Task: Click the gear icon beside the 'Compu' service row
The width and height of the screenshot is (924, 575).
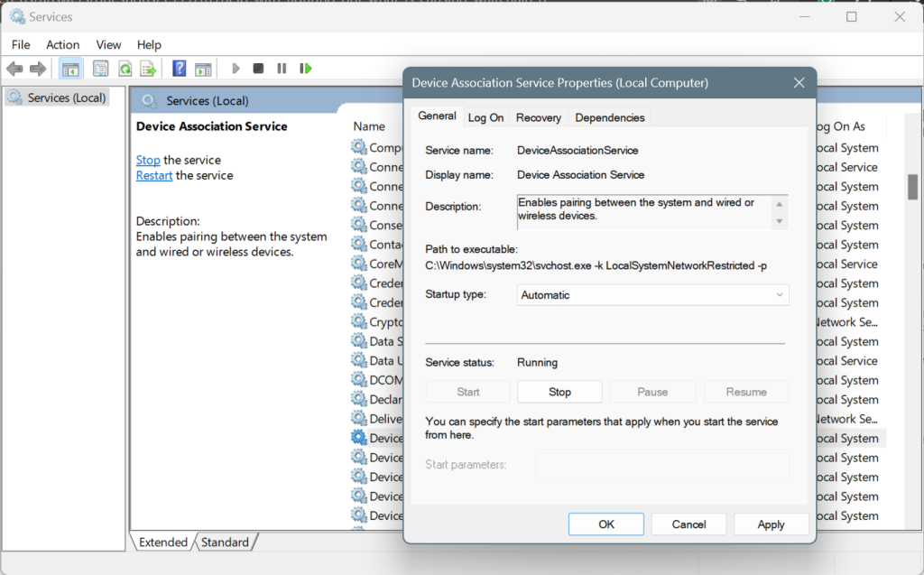Action: tap(359, 147)
